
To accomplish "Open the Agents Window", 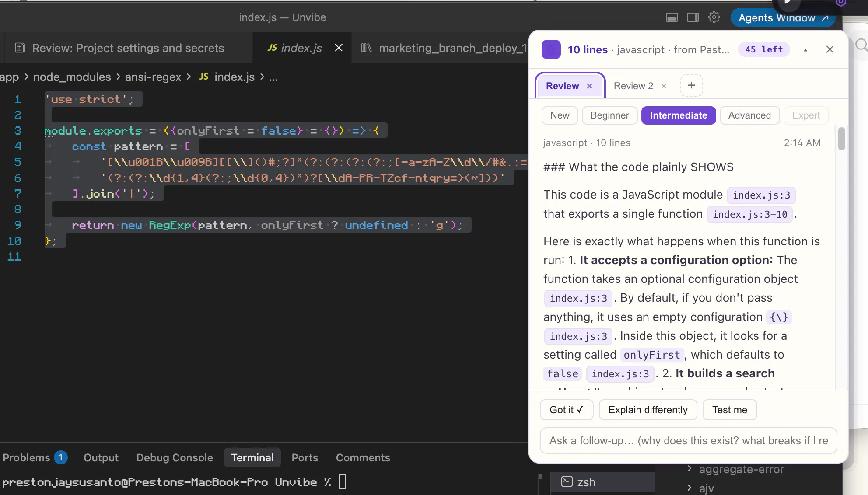I will [x=783, y=18].
